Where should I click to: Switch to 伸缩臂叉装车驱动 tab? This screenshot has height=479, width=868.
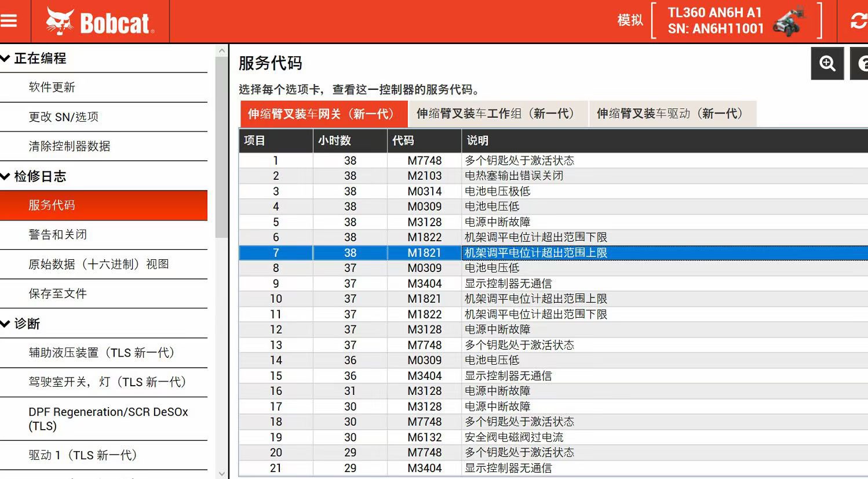672,114
